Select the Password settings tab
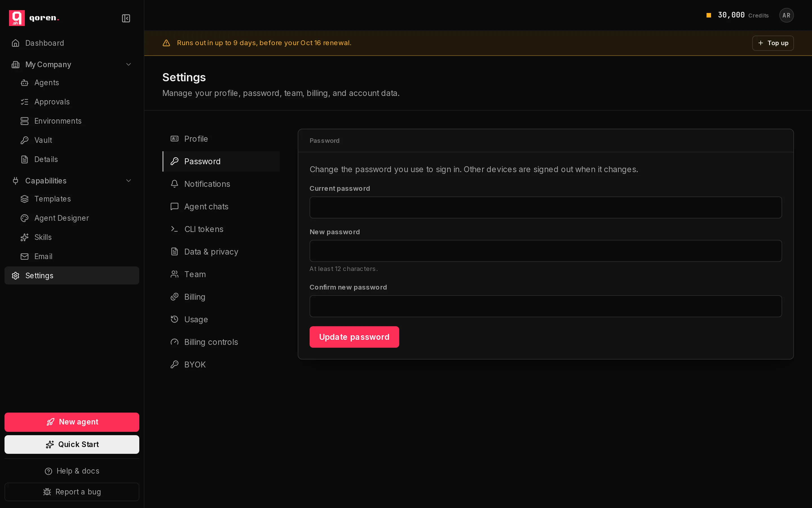This screenshot has width=812, height=508. pyautogui.click(x=221, y=161)
